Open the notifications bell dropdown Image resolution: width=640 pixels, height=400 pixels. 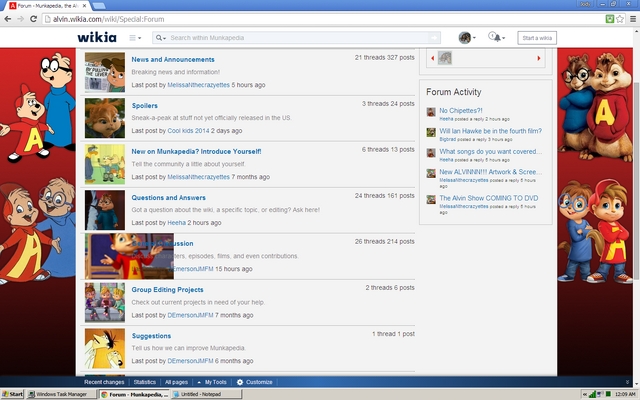click(496, 38)
